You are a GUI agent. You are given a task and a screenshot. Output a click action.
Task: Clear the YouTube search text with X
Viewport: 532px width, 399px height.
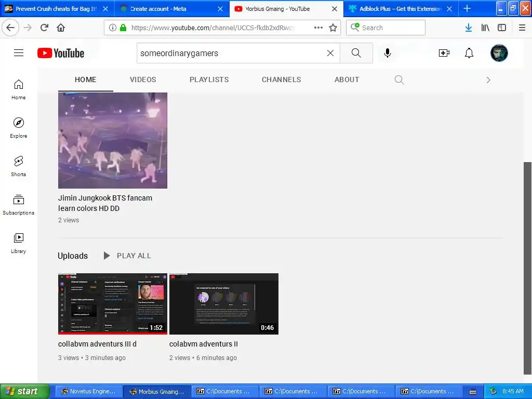point(330,53)
